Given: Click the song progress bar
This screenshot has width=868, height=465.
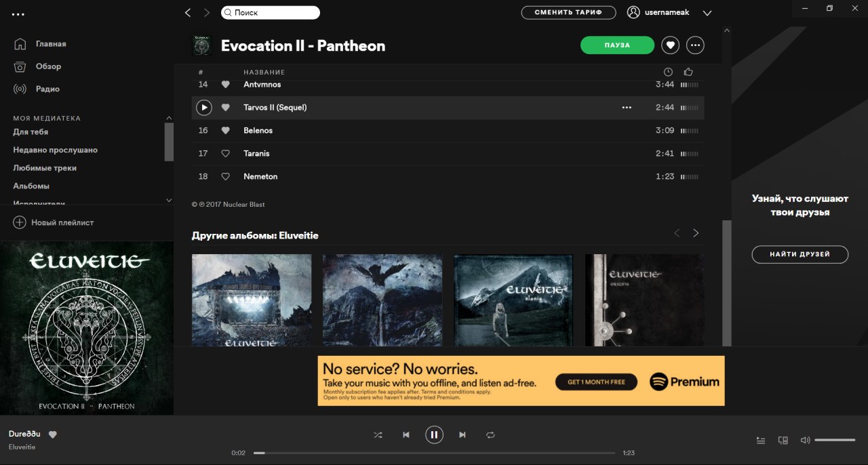Looking at the screenshot, I should pyautogui.click(x=435, y=453).
